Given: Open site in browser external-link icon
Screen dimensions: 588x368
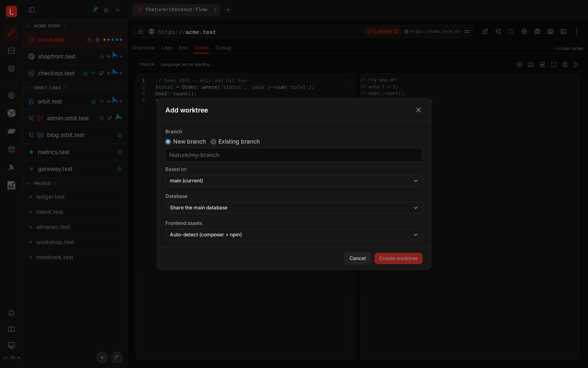Looking at the screenshot, I should point(485,31).
